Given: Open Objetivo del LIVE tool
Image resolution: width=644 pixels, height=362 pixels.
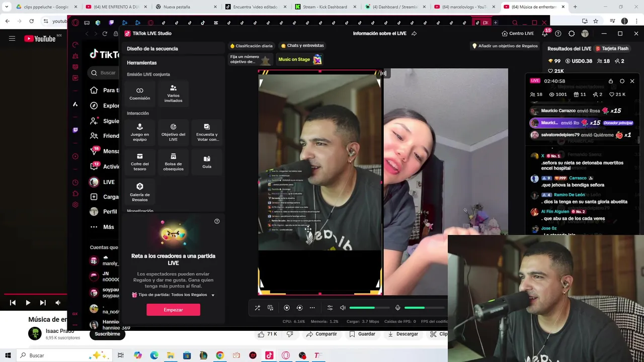Looking at the screenshot, I should (x=173, y=132).
